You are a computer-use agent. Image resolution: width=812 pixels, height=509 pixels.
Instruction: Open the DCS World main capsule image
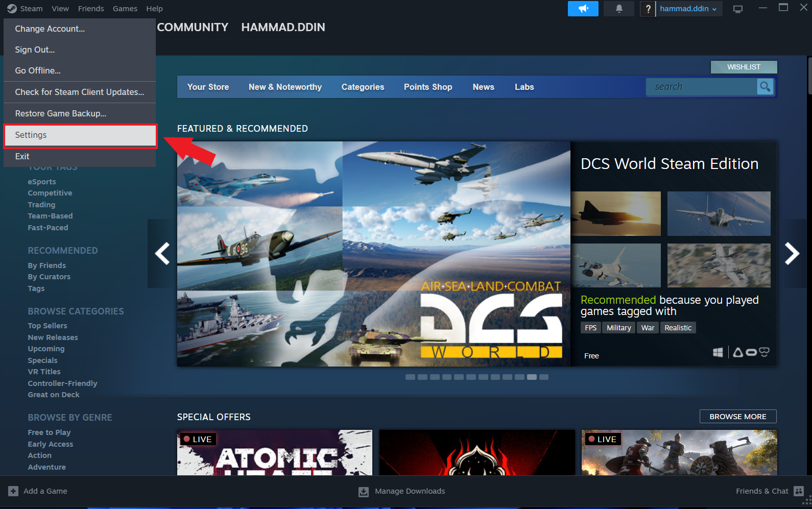coord(374,254)
